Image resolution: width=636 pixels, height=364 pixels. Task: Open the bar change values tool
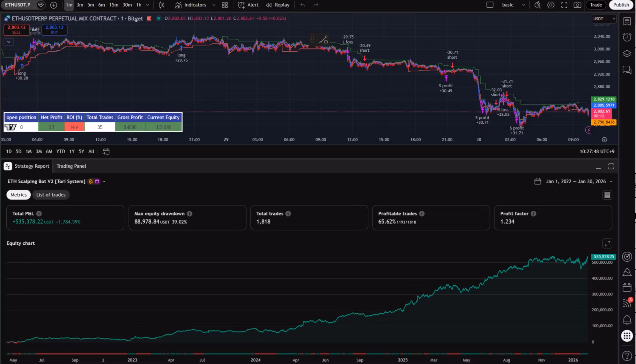pos(161,5)
